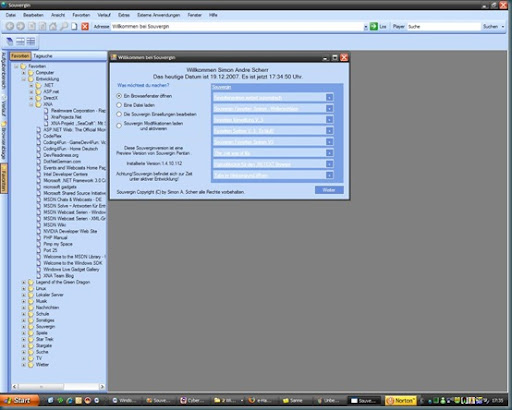The width and height of the screenshot is (512, 410).
Task: Open the Favoriten root folder
Action: 37,66
